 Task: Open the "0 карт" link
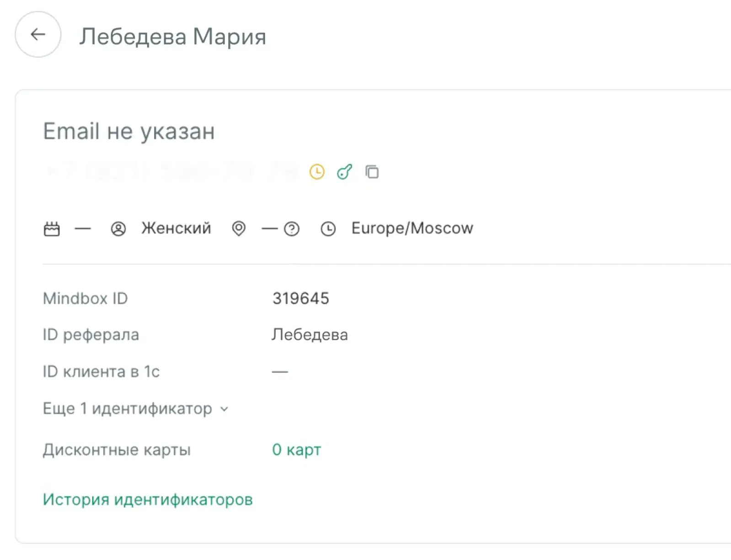[x=297, y=450]
